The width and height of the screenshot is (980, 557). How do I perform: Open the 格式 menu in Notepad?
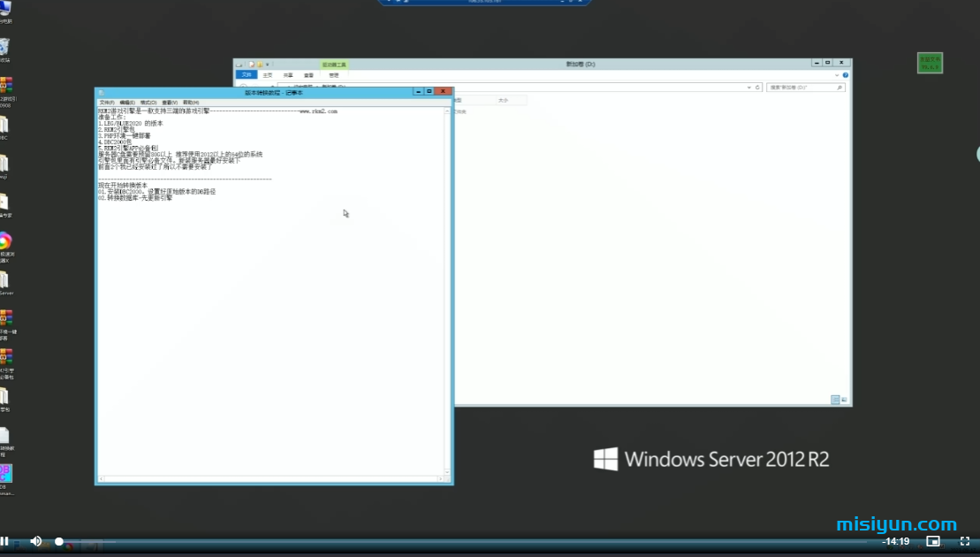[148, 103]
